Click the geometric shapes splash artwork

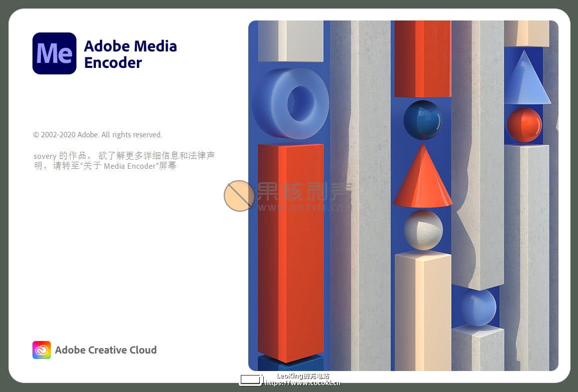pos(403,196)
